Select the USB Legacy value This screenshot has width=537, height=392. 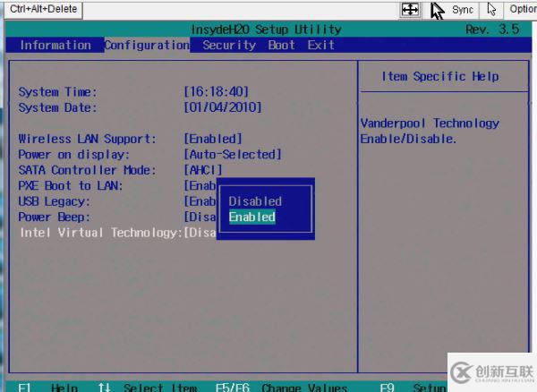click(200, 201)
